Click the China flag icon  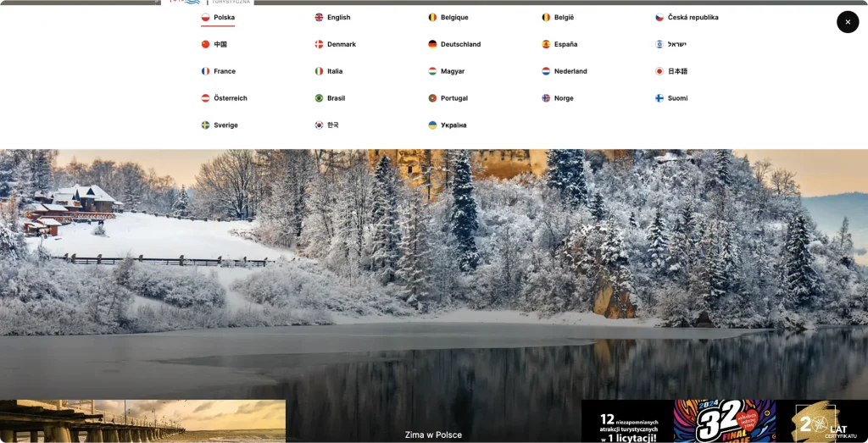205,44
